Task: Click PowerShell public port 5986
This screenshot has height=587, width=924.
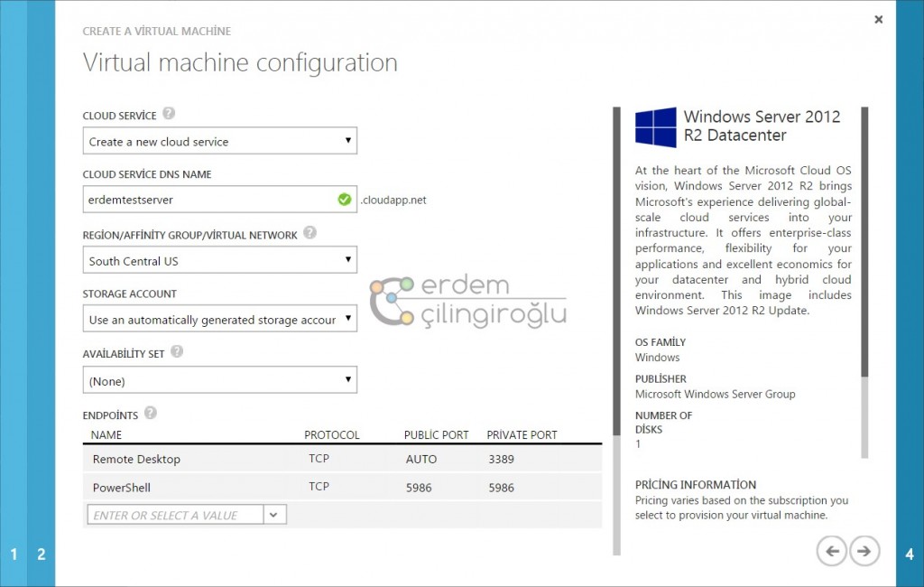Action: (x=419, y=488)
